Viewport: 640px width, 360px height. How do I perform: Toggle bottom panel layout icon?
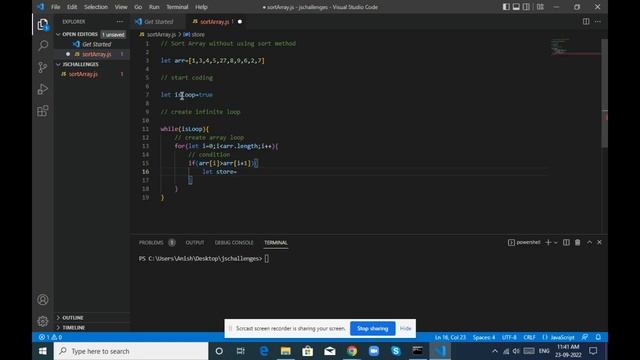(x=516, y=7)
